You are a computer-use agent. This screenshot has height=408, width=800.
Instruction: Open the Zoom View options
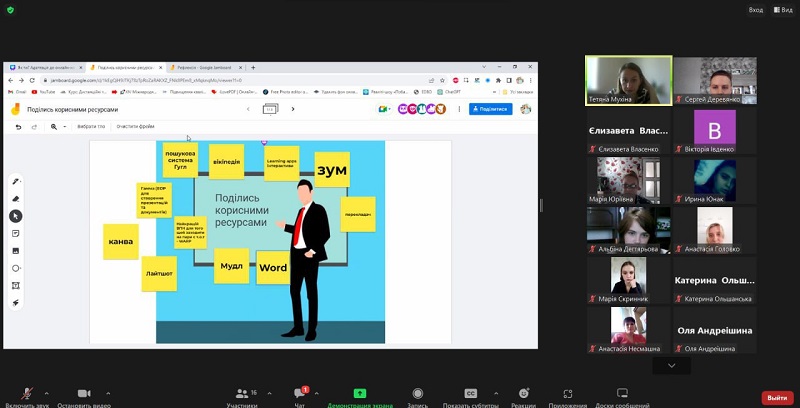783,10
